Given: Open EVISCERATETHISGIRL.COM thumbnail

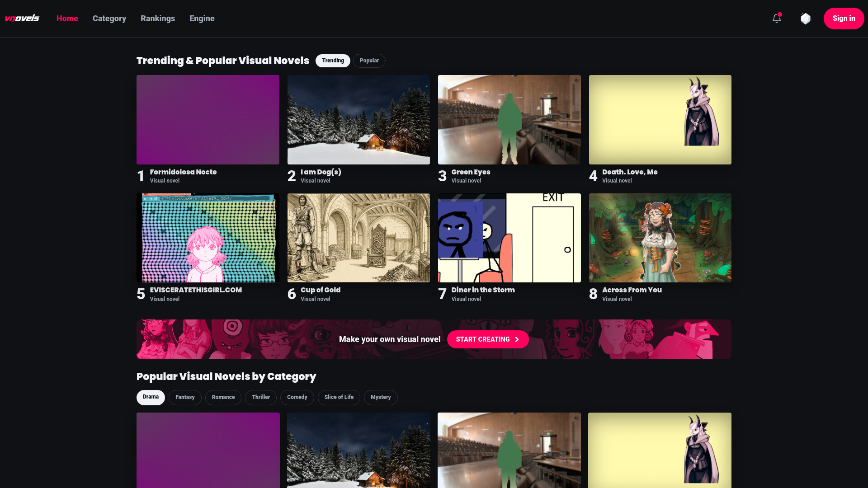Looking at the screenshot, I should 208,238.
